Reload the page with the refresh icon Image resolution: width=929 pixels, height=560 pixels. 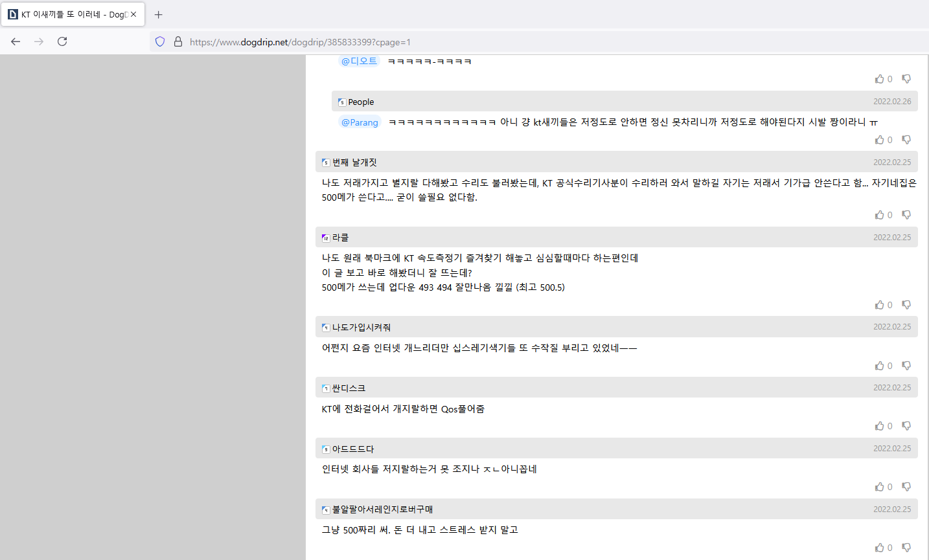62,41
